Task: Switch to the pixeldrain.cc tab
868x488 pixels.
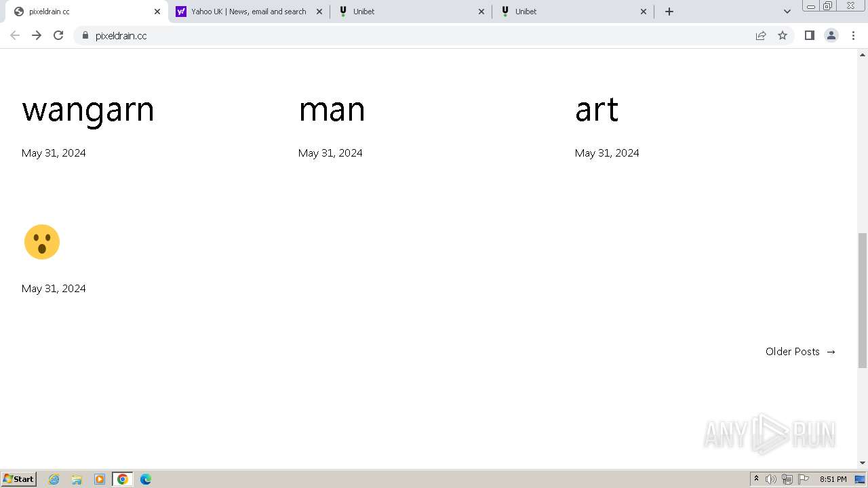Action: coord(87,12)
